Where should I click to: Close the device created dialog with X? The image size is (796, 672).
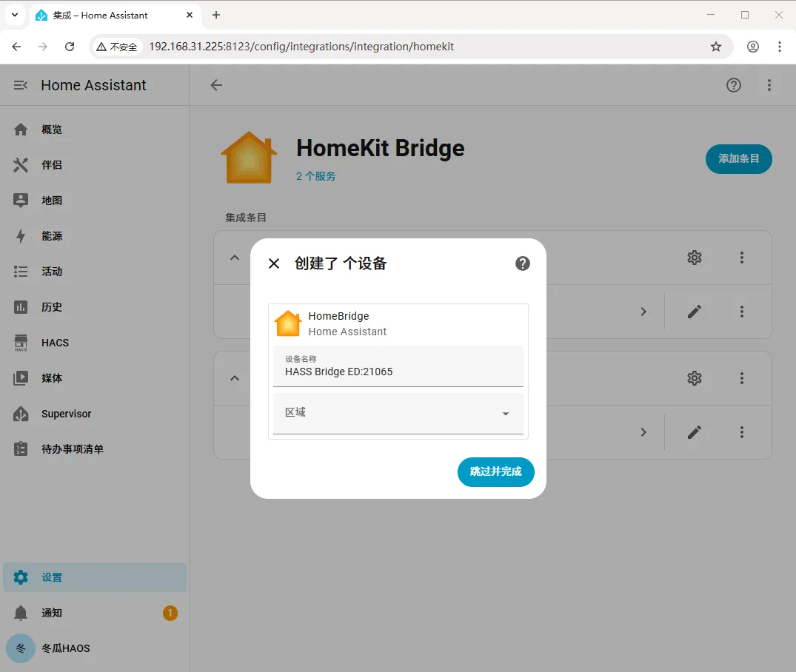[274, 263]
